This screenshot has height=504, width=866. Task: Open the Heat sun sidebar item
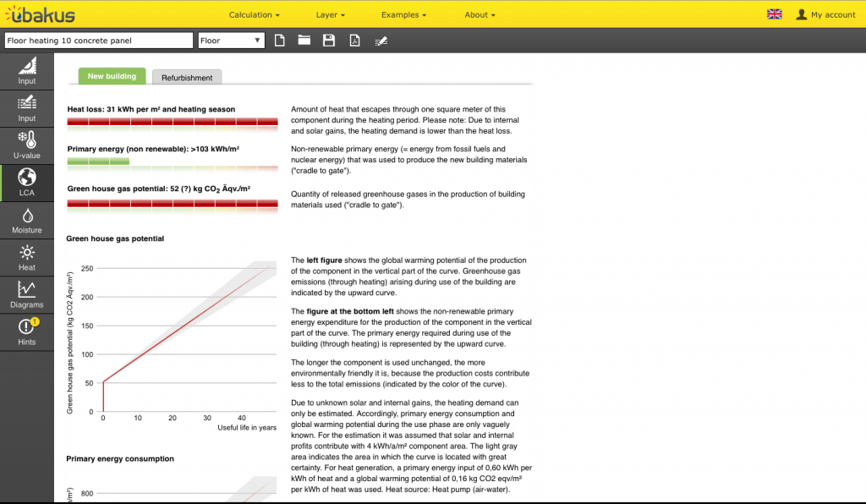tap(27, 258)
